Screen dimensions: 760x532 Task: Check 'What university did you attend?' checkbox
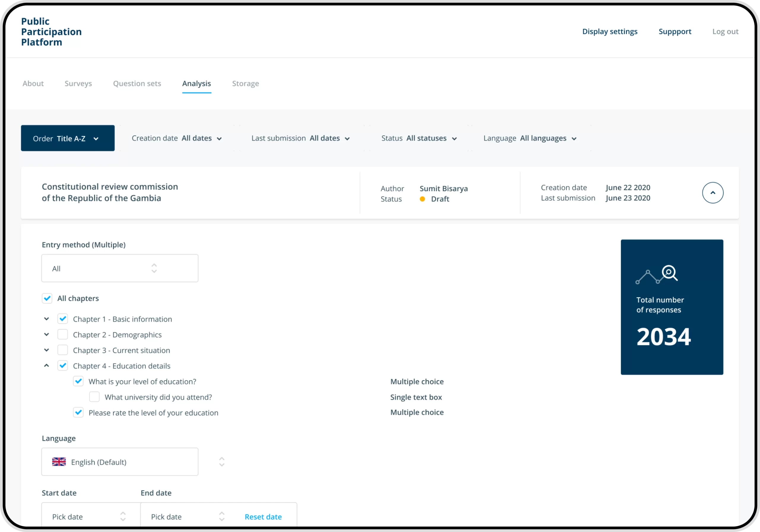pyautogui.click(x=94, y=397)
